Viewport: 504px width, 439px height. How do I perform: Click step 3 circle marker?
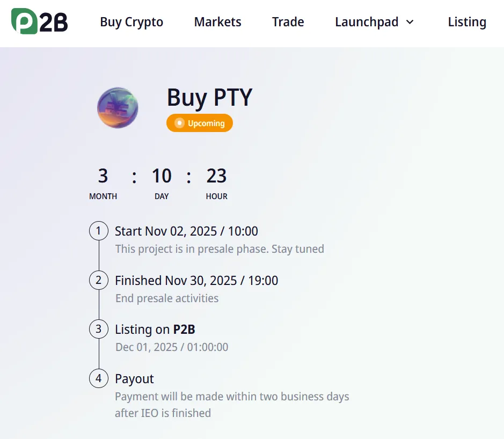coord(98,329)
